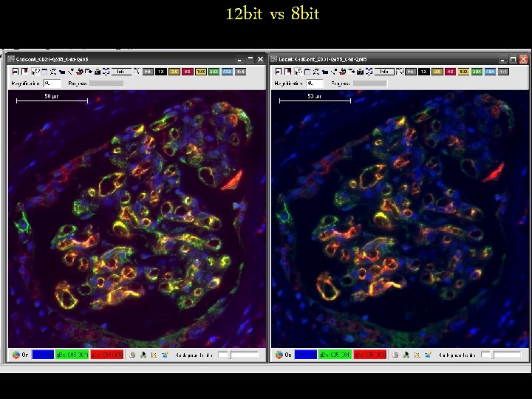Screen dimensions: 532x399
Task: Select 5X magnification in right window
Action: click(450, 72)
